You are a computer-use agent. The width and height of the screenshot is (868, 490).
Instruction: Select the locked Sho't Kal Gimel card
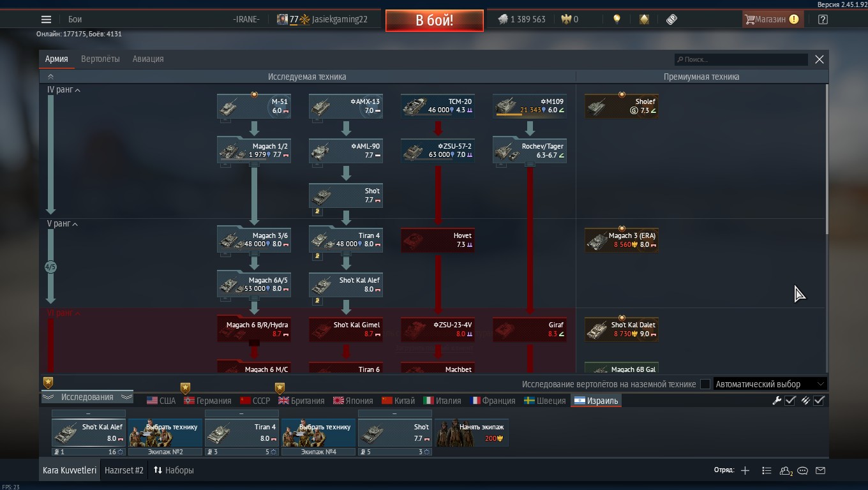[346, 329]
